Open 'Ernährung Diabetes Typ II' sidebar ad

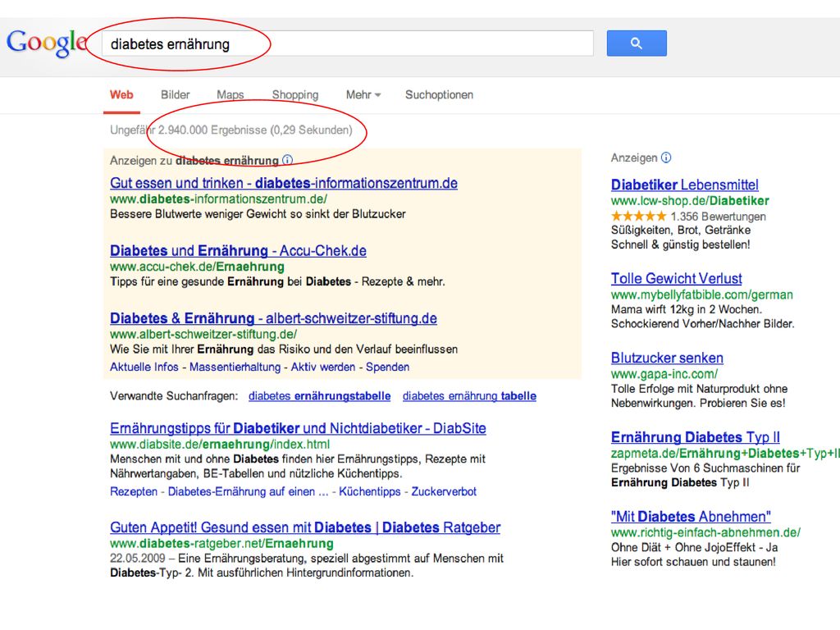click(x=696, y=437)
